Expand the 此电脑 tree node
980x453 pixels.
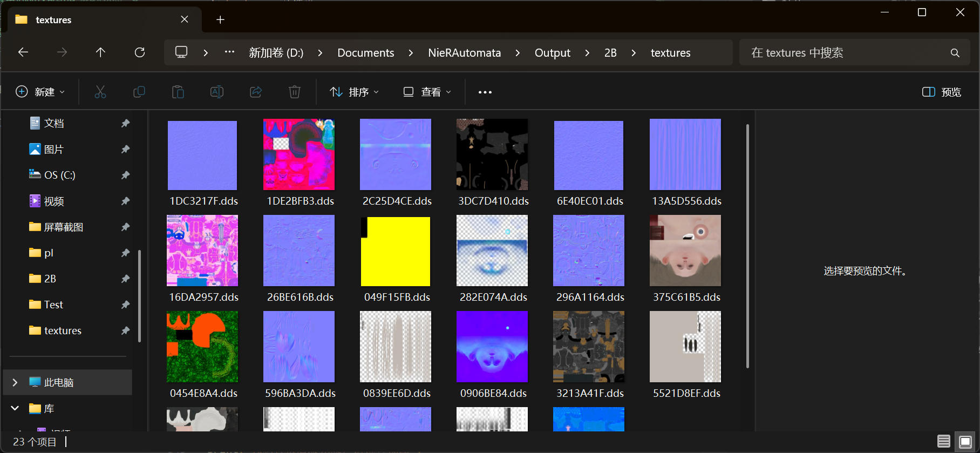[x=15, y=382]
